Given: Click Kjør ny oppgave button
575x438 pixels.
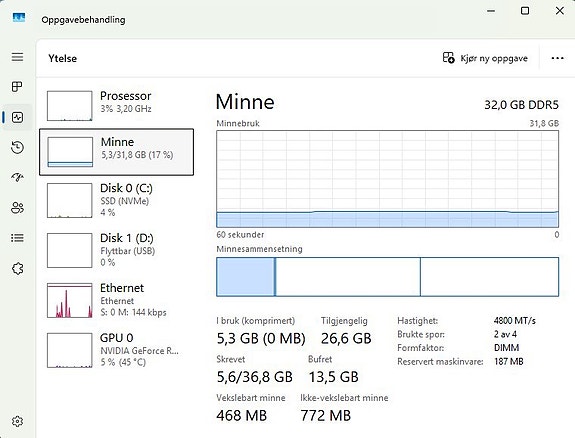Looking at the screenshot, I should point(485,58).
